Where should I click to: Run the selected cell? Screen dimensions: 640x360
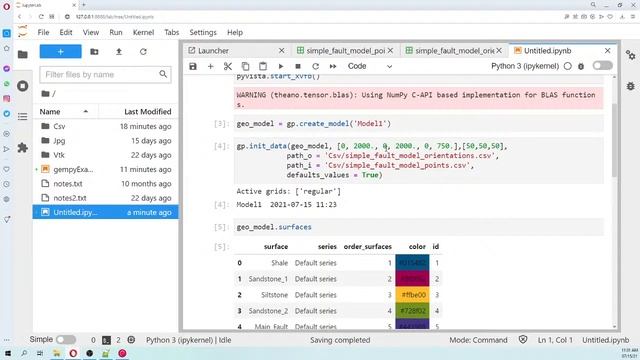[x=281, y=66]
